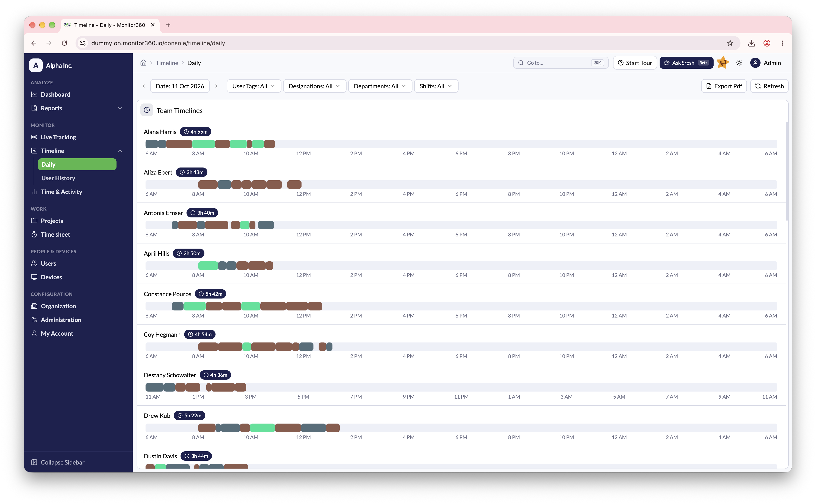The width and height of the screenshot is (816, 504).
Task: Go to the previous date with left chevron
Action: coord(144,86)
